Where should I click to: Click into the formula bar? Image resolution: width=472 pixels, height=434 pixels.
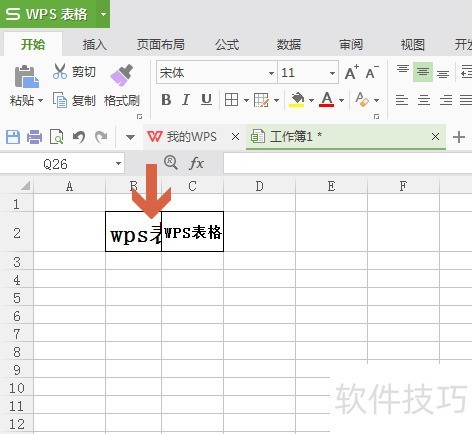click(x=348, y=163)
